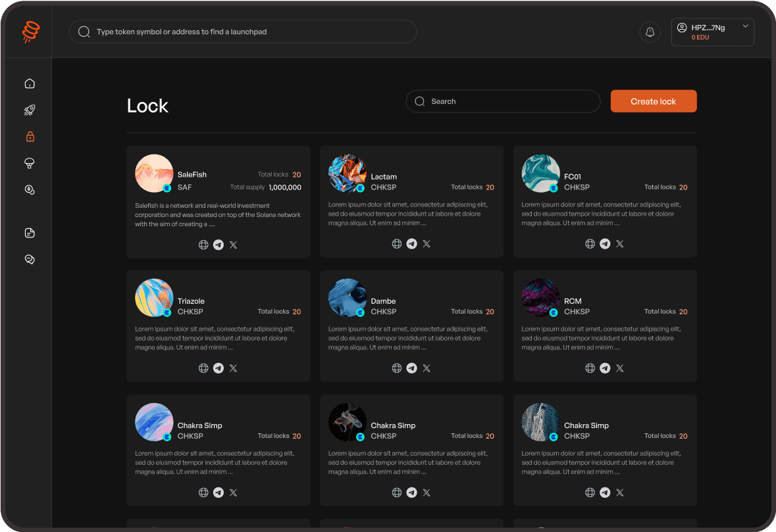Open the Home page from the sidebar

pyautogui.click(x=29, y=83)
